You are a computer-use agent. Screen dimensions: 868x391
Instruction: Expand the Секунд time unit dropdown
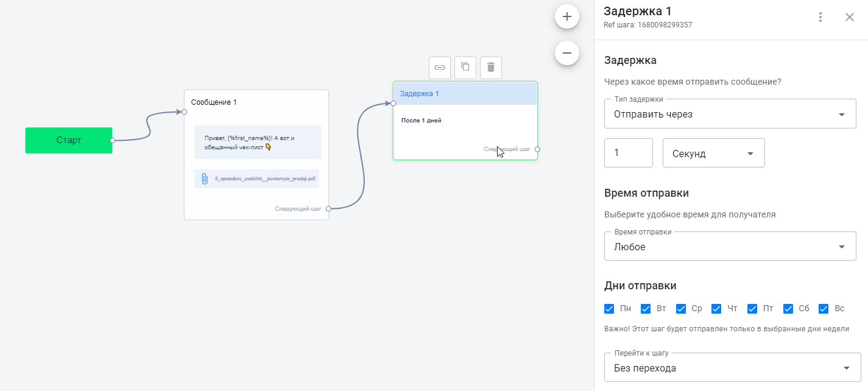713,153
